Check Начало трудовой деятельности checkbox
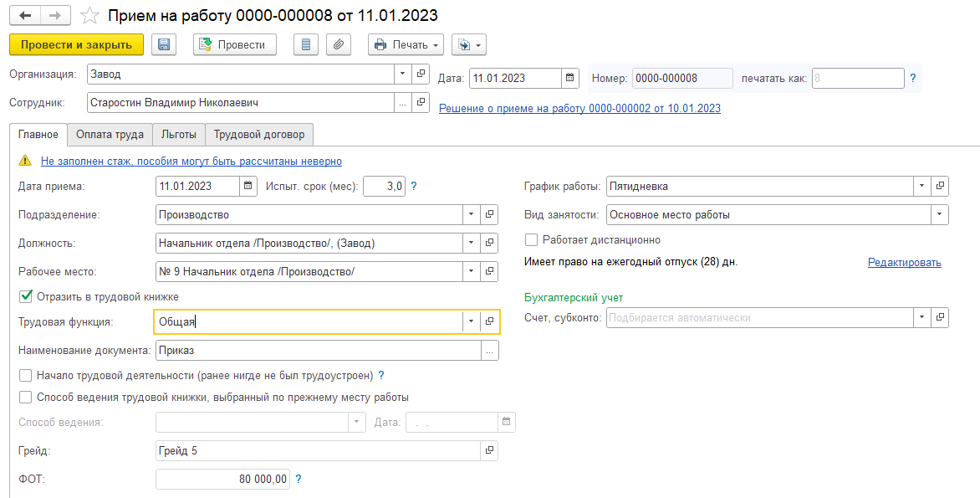The image size is (980, 498). tap(26, 375)
